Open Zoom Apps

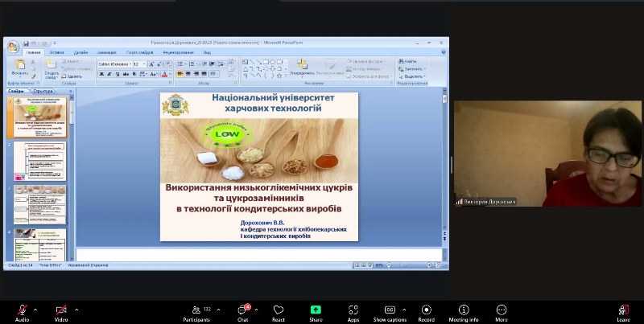[353, 310]
